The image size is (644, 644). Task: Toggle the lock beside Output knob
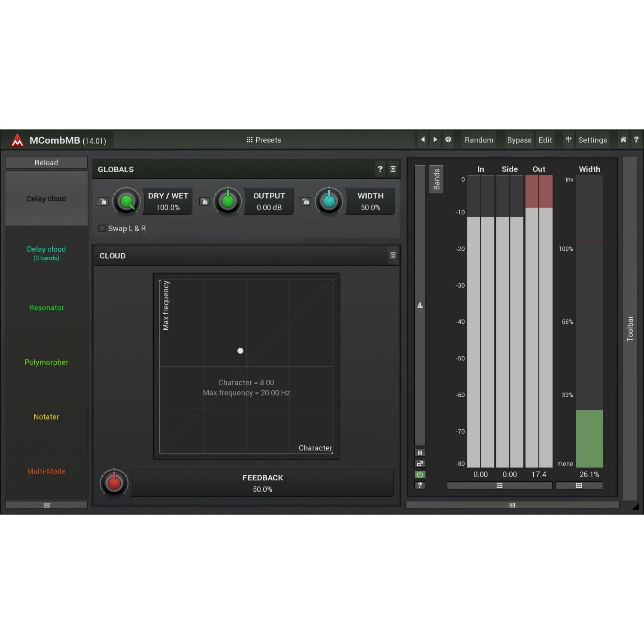[204, 201]
